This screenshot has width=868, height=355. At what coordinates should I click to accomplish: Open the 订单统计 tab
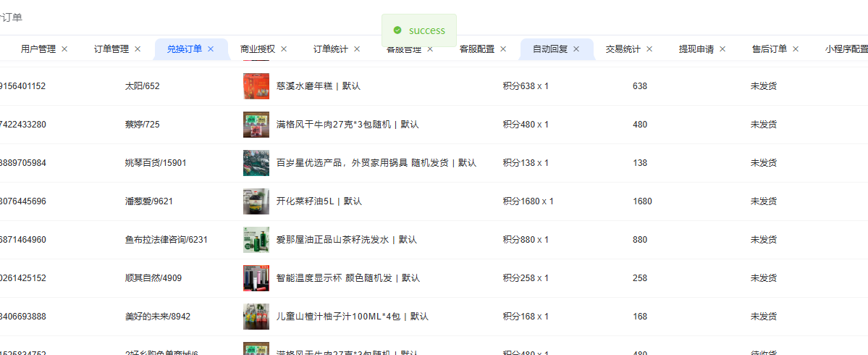point(331,49)
